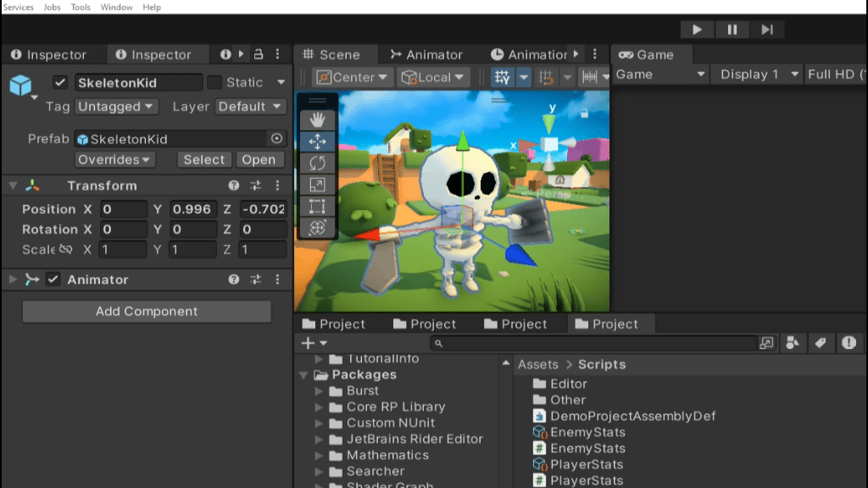Select the Hand view tool
Image resolution: width=868 pixels, height=488 pixels.
[x=317, y=119]
